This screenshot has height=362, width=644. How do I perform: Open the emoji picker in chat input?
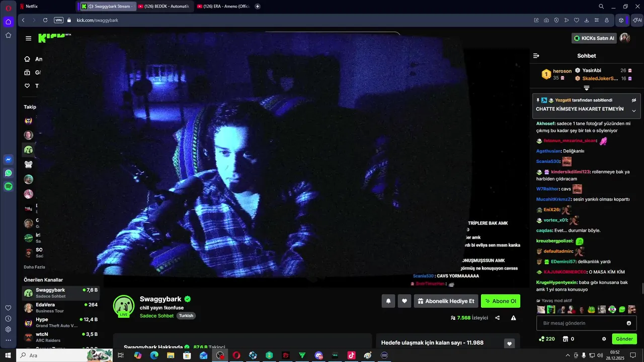629,323
